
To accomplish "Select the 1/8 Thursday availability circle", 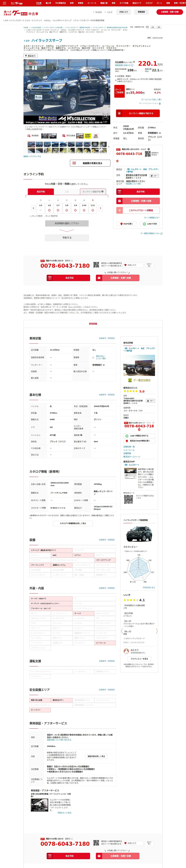I will coord(66,210).
